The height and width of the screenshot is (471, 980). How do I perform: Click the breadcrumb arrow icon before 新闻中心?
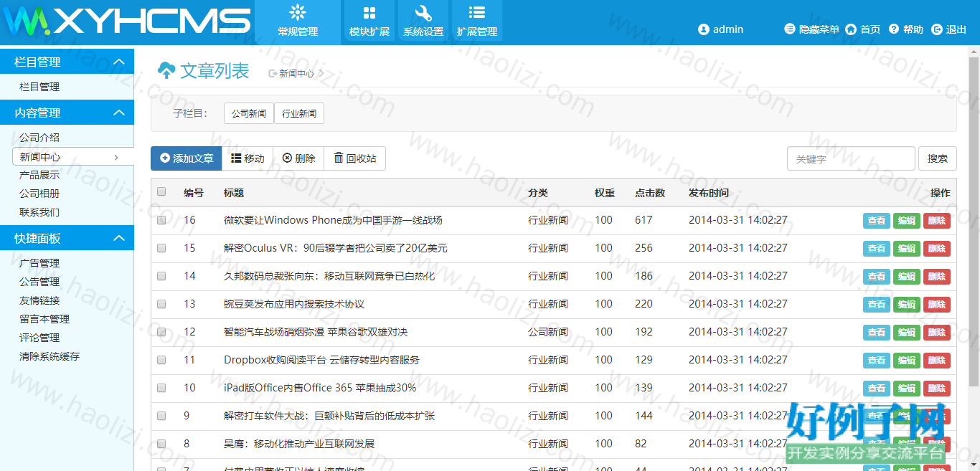pos(273,73)
